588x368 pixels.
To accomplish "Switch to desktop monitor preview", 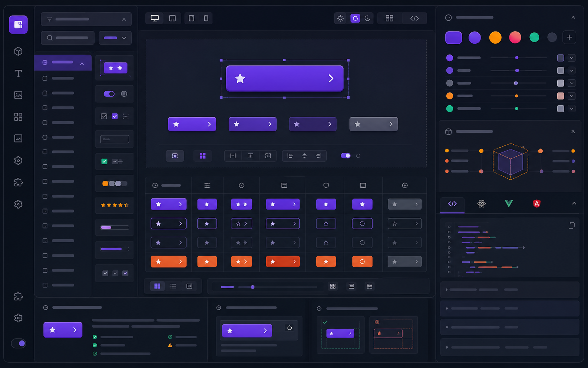I will (155, 18).
